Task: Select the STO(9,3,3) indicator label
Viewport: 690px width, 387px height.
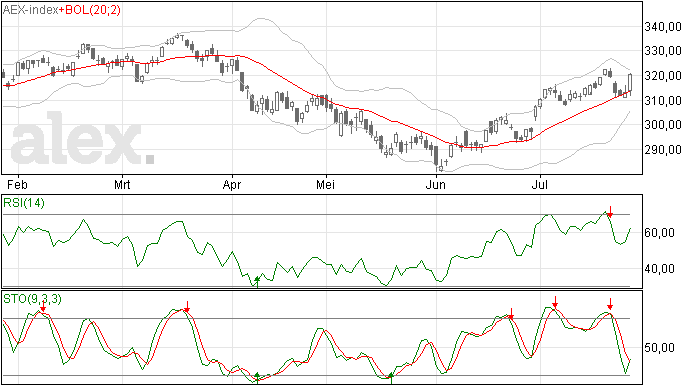Action: point(32,299)
